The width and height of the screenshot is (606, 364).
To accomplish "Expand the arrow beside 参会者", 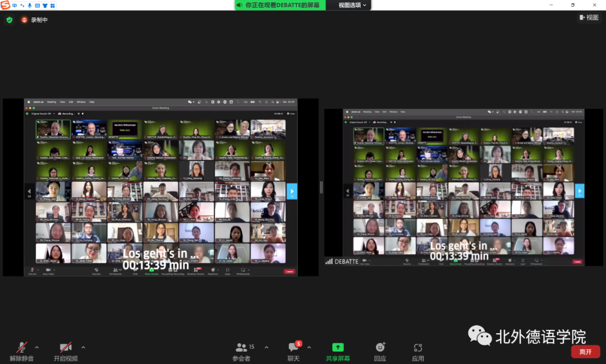I will tap(266, 347).
